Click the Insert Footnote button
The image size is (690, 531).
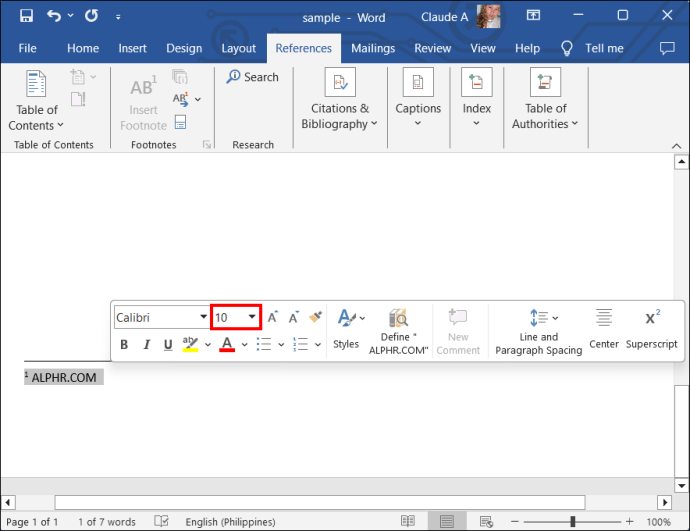point(143,103)
